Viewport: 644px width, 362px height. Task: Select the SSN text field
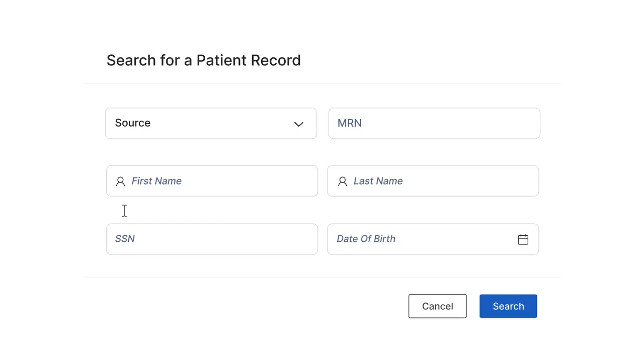pyautogui.click(x=212, y=239)
